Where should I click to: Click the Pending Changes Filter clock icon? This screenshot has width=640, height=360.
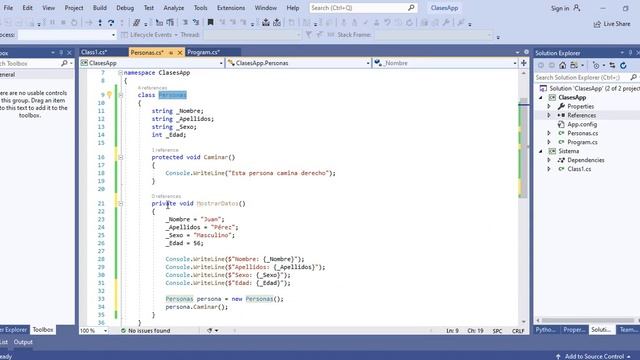click(596, 65)
